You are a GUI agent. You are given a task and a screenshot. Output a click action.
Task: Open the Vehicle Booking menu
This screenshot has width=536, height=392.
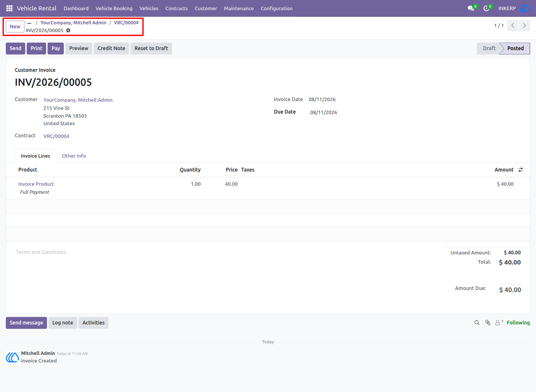pyautogui.click(x=114, y=8)
